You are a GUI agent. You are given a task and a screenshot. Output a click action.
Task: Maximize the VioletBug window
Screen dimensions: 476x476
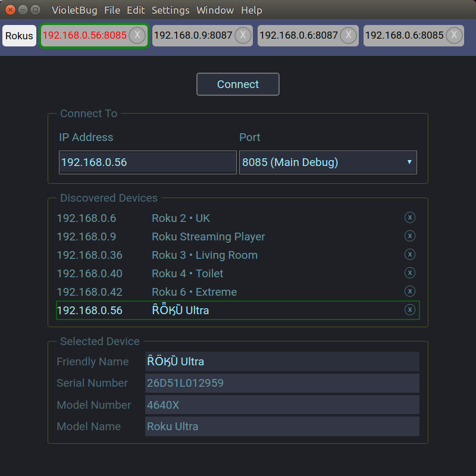36,10
